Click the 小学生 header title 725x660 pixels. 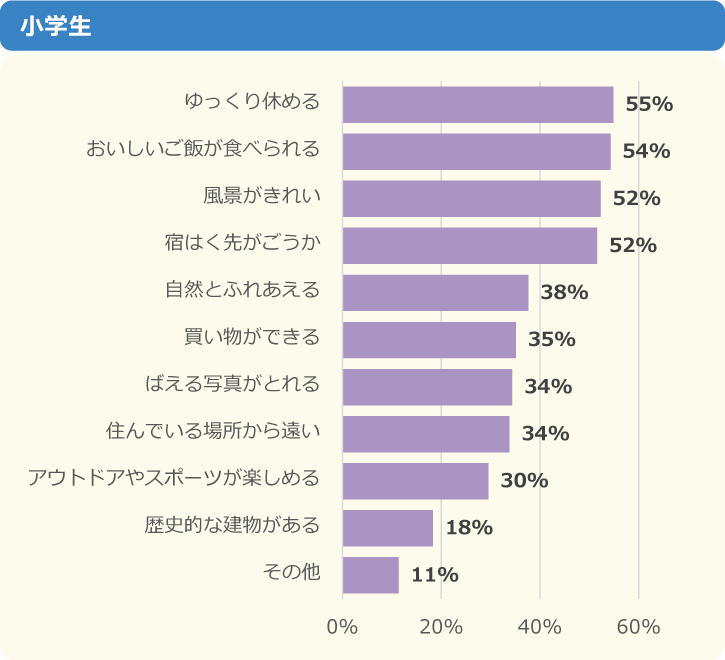click(x=55, y=26)
